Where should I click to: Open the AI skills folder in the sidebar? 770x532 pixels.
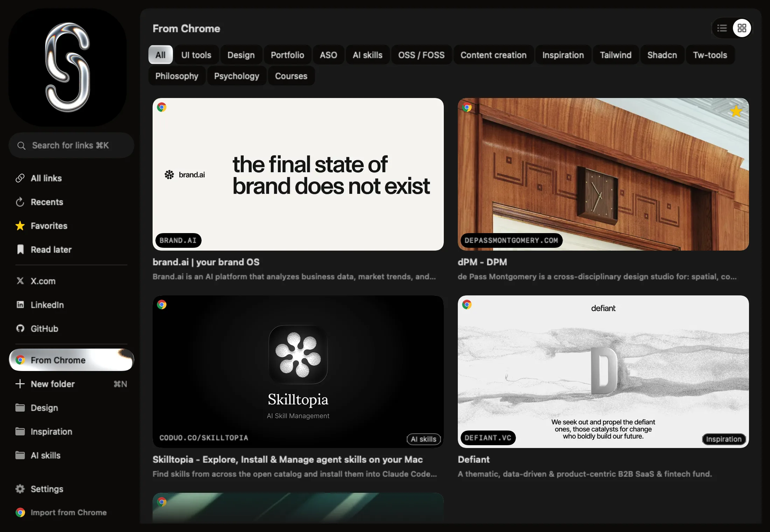tap(71, 455)
